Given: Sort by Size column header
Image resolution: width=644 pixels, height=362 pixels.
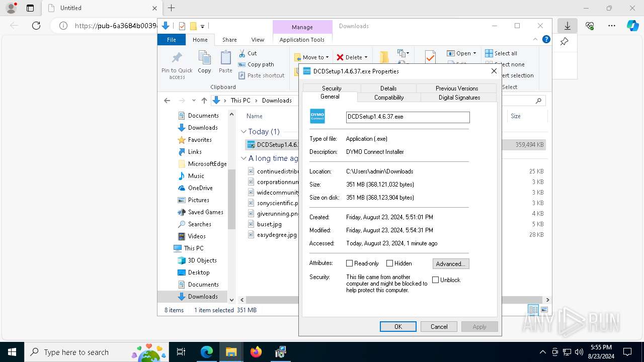Looking at the screenshot, I should tap(516, 116).
